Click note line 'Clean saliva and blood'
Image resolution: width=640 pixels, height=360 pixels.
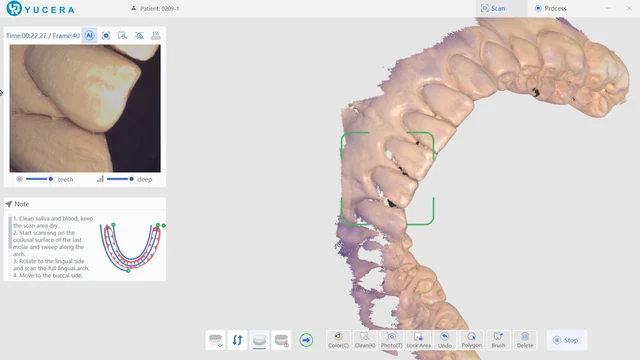click(x=53, y=222)
